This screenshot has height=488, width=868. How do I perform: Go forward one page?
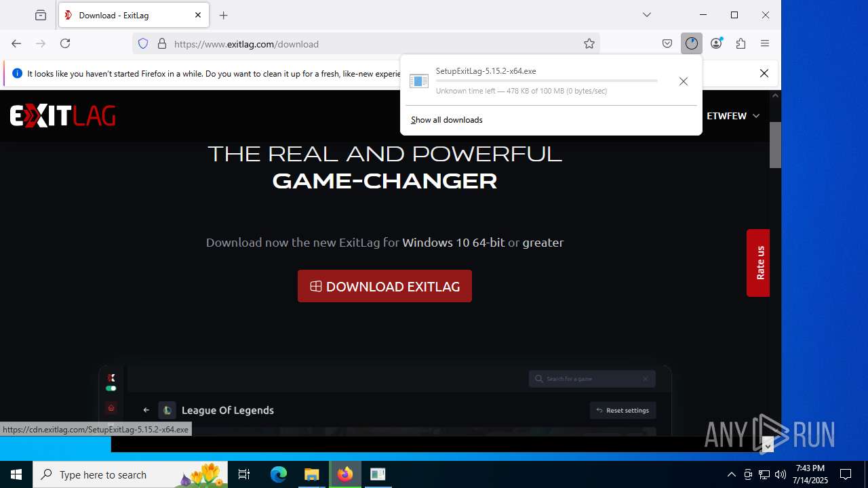(41, 43)
